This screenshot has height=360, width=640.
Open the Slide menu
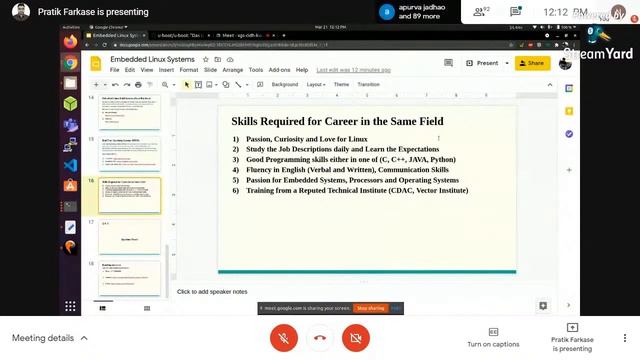pyautogui.click(x=210, y=70)
